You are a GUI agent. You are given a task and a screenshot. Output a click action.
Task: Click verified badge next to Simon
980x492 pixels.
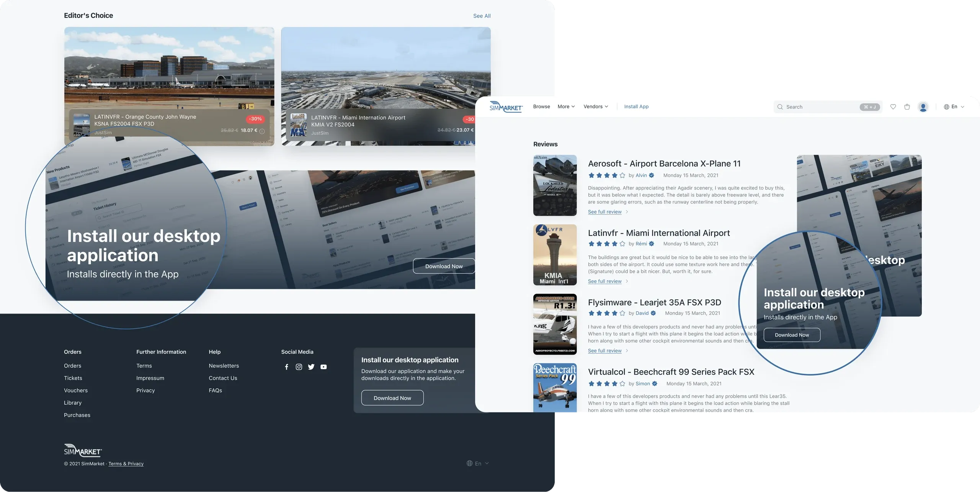(655, 384)
